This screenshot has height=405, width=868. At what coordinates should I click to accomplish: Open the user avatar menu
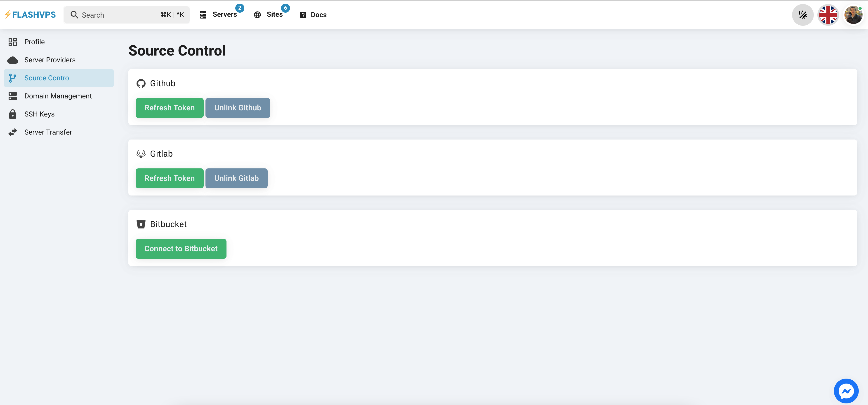coord(854,14)
